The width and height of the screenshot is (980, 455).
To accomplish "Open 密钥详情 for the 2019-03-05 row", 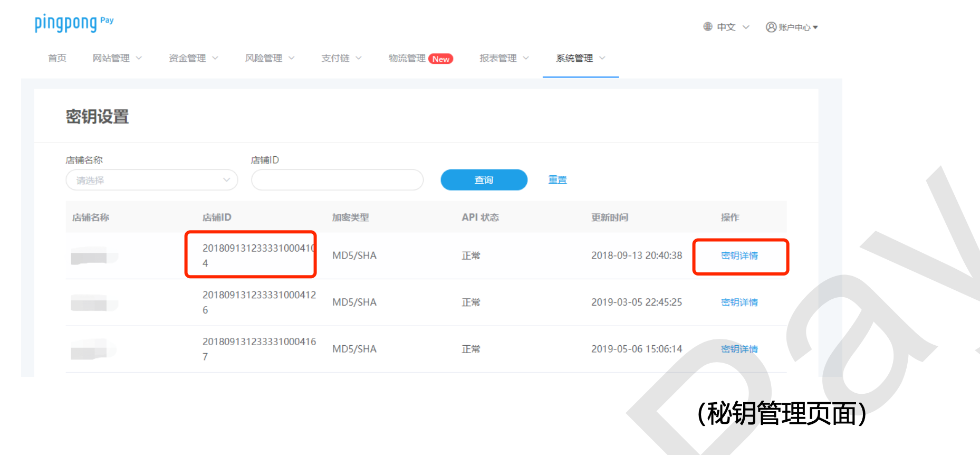I will [x=739, y=302].
